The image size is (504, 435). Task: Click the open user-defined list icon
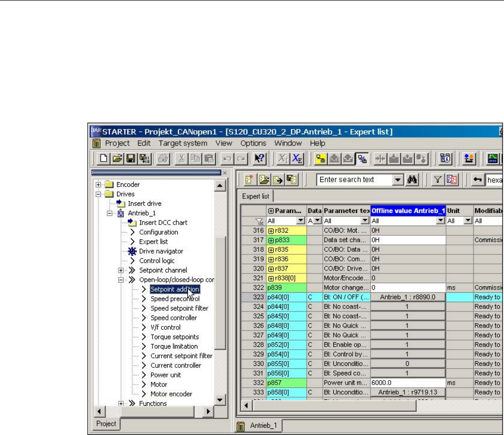264,180
